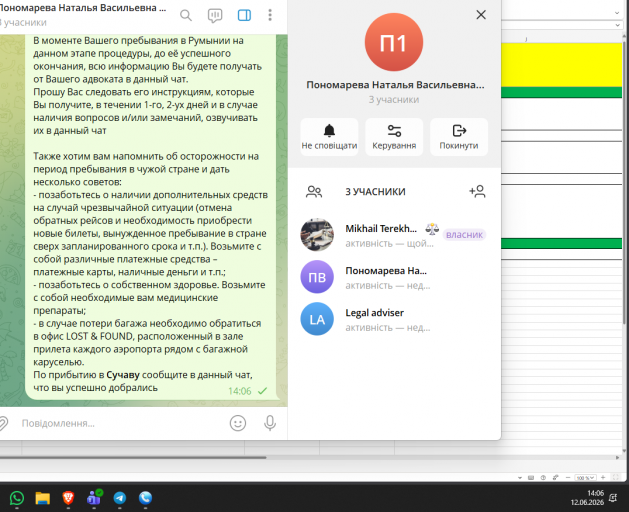Open Brave browser from the taskbar
Image resolution: width=629 pixels, height=512 pixels.
pyautogui.click(x=68, y=498)
